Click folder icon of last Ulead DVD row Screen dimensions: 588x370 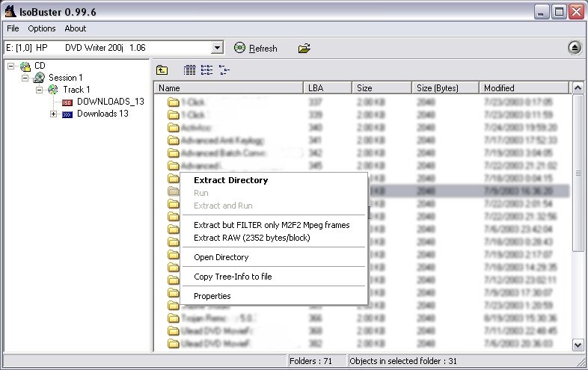point(174,343)
